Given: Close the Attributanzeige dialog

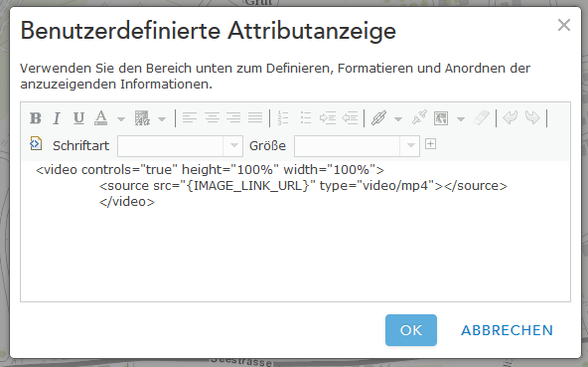Looking at the screenshot, I should click(x=564, y=25).
